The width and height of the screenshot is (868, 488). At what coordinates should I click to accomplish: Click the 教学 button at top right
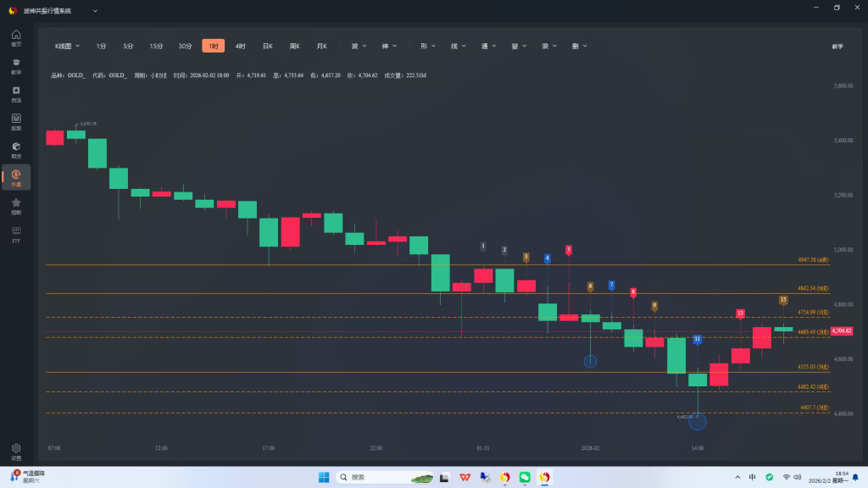[837, 46]
